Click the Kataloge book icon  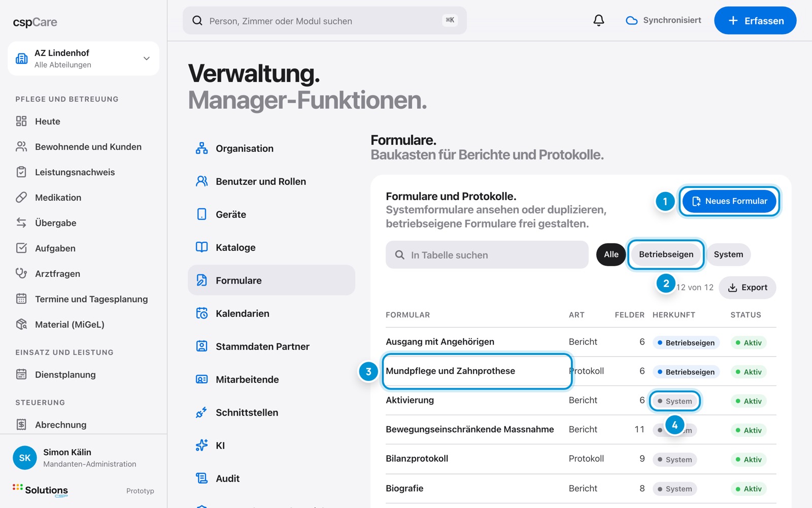[x=201, y=247]
